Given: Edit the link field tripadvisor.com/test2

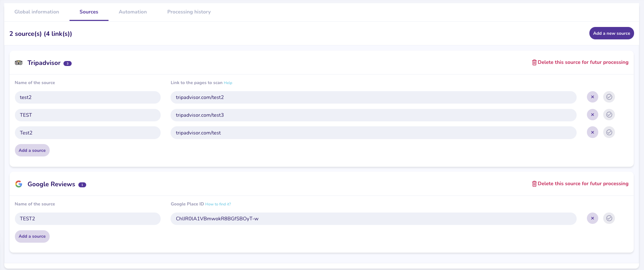Looking at the screenshot, I should (373, 97).
